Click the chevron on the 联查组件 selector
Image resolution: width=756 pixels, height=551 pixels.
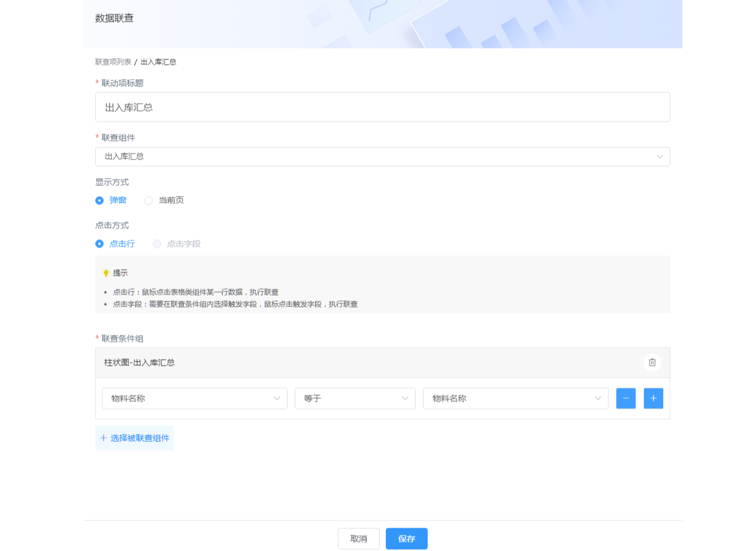pos(659,156)
